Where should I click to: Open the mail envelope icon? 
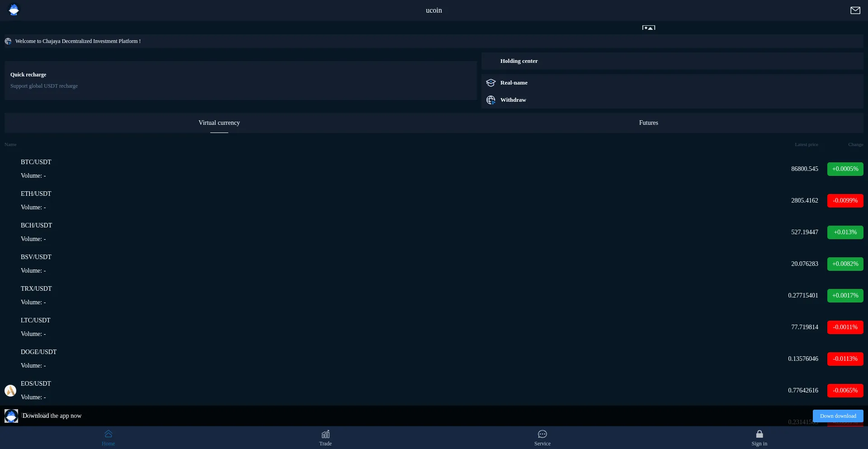pos(855,10)
